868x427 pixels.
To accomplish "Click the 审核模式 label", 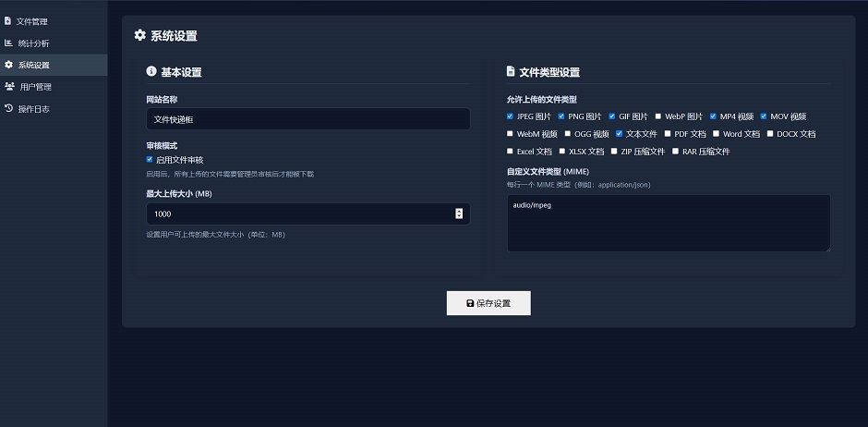I will [x=162, y=146].
